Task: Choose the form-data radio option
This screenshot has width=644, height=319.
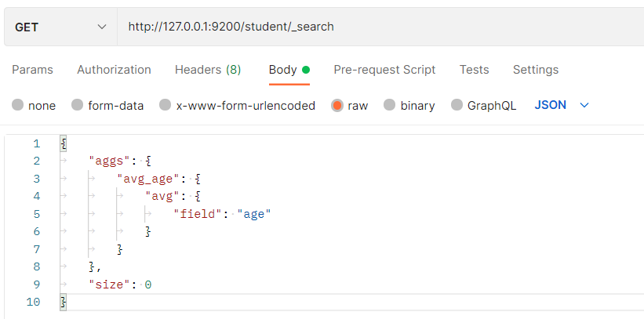Action: pyautogui.click(x=78, y=105)
